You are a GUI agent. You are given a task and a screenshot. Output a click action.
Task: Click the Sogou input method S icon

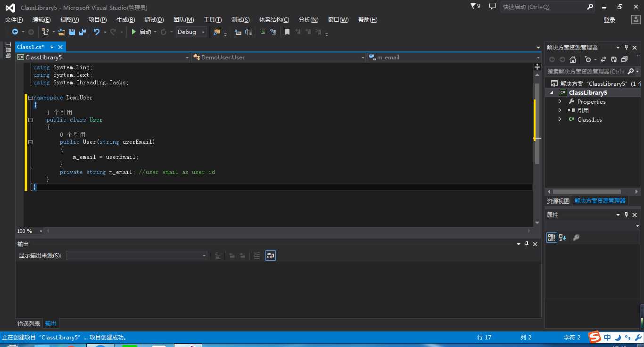(595, 337)
